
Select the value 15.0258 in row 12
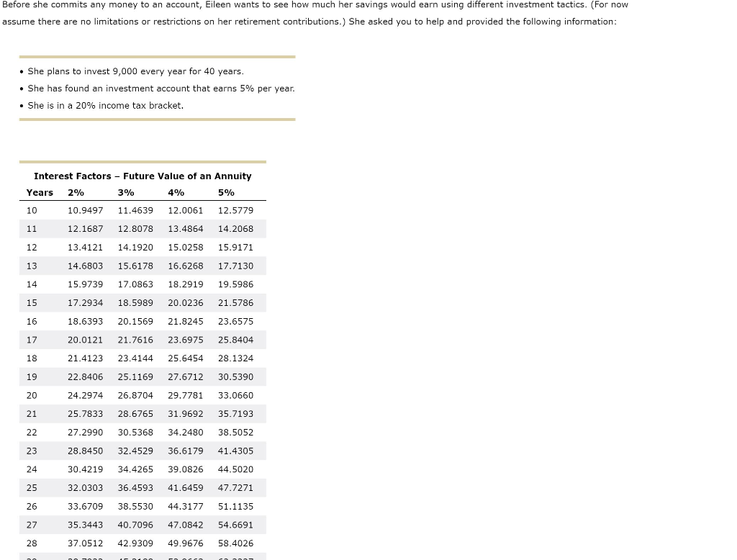186,248
